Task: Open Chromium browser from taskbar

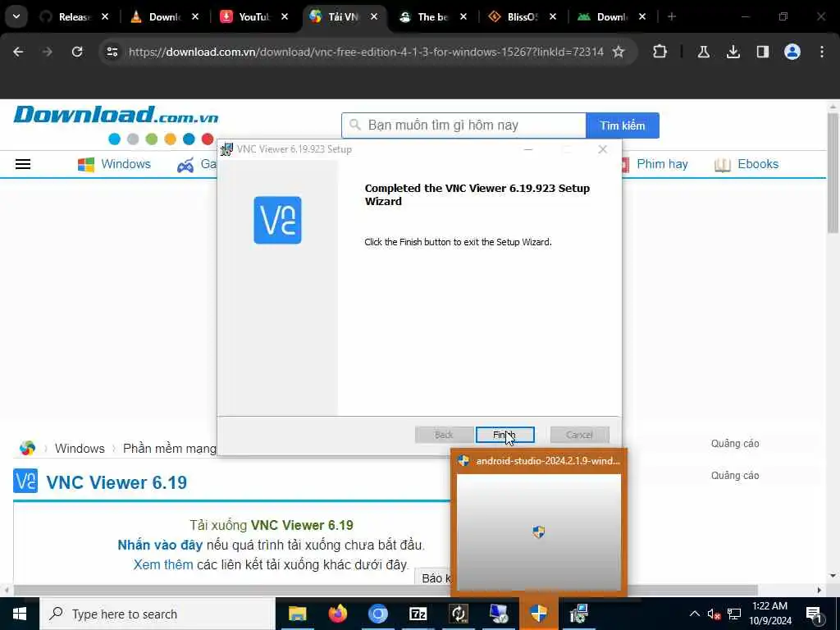Action: pos(377,614)
